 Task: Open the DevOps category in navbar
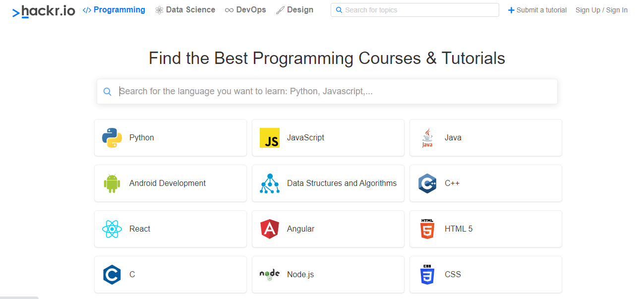coord(245,10)
